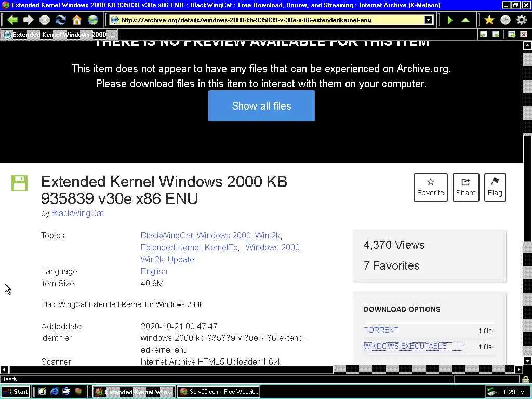Click the vertical scrollbar down arrow
Image resolution: width=532 pixels, height=399 pixels.
528,361
